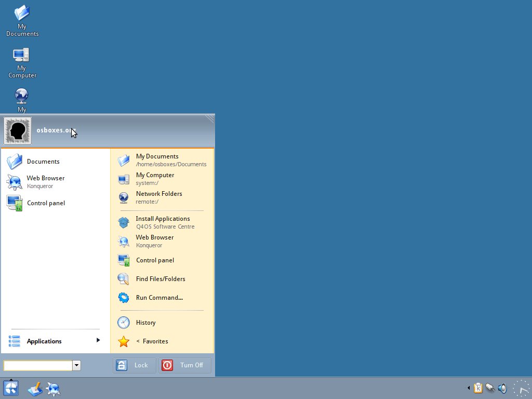Select Install Applications Q4OS Software Centre
532x399 pixels.
point(162,222)
